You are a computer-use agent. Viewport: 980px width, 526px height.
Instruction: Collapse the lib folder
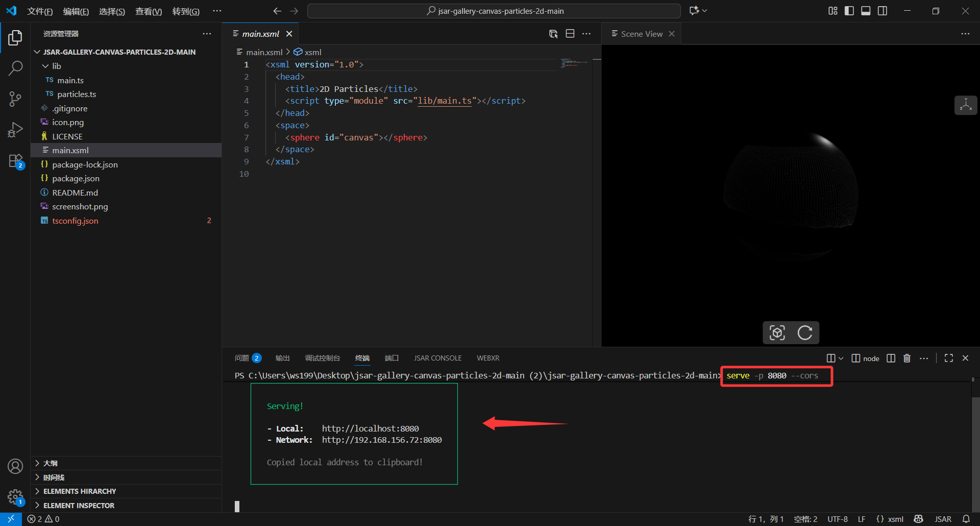56,66
